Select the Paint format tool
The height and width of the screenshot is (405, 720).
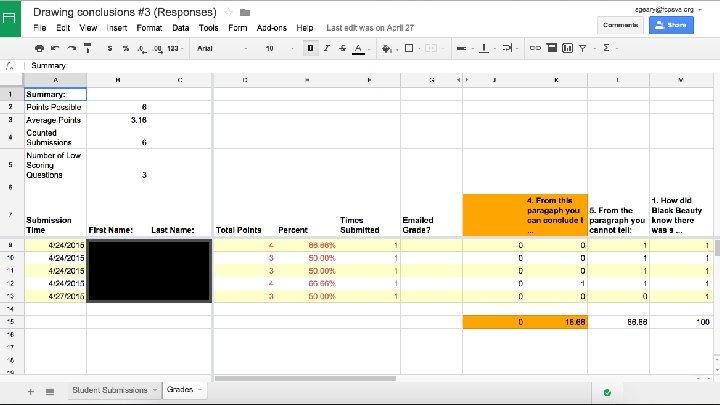click(x=88, y=48)
